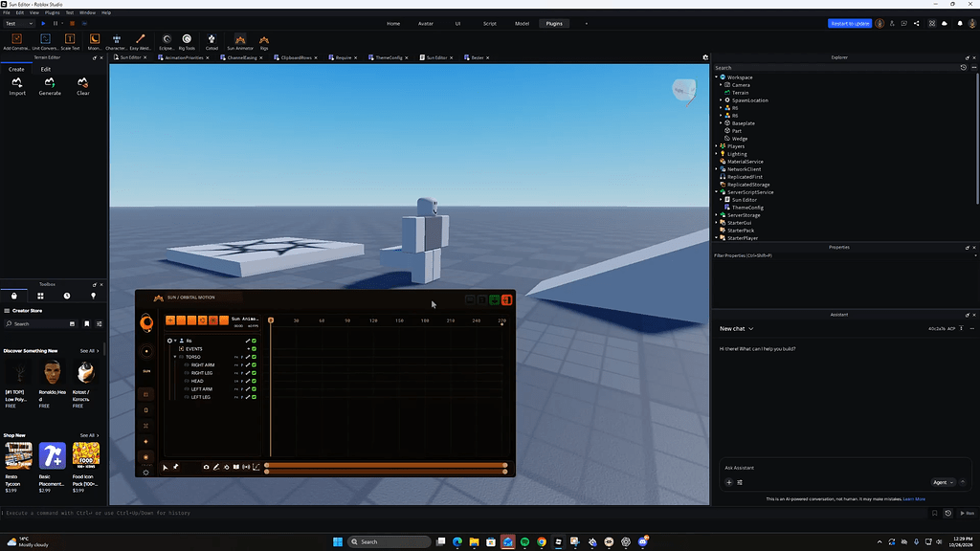Open the graph curve editor in Sun Animator

256,467
